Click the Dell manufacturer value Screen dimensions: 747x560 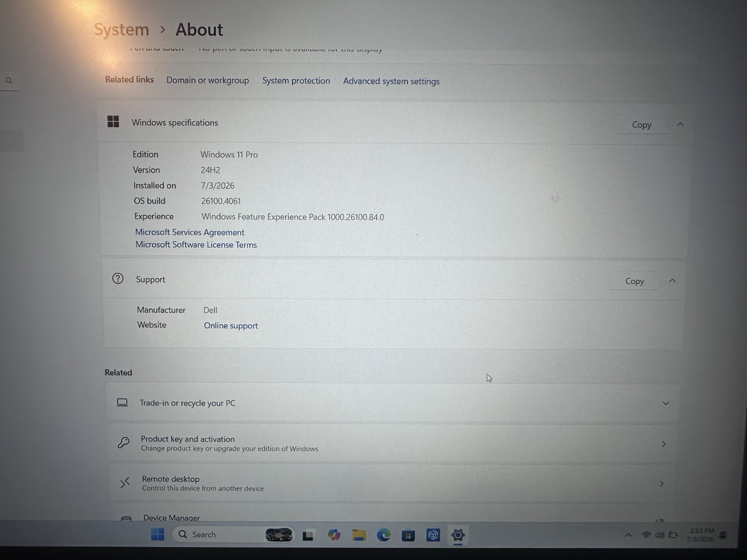click(210, 310)
